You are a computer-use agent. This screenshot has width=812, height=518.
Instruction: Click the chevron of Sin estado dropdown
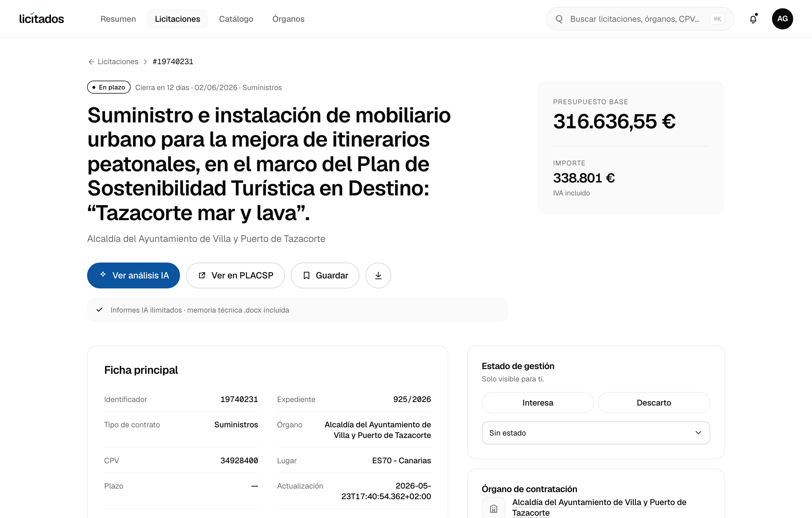[698, 433]
